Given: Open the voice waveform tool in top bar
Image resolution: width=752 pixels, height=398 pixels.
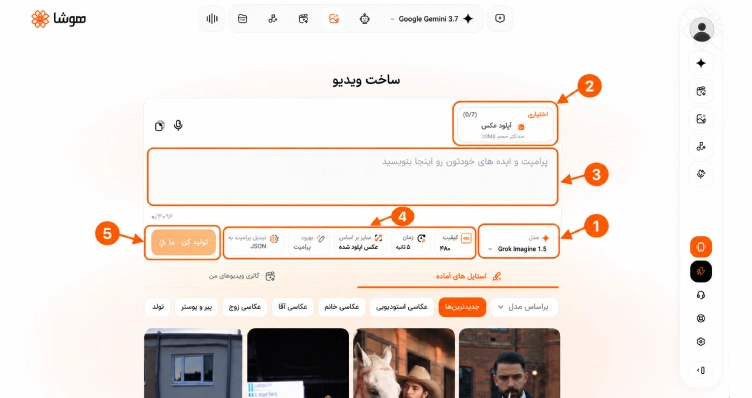Looking at the screenshot, I should [x=212, y=19].
